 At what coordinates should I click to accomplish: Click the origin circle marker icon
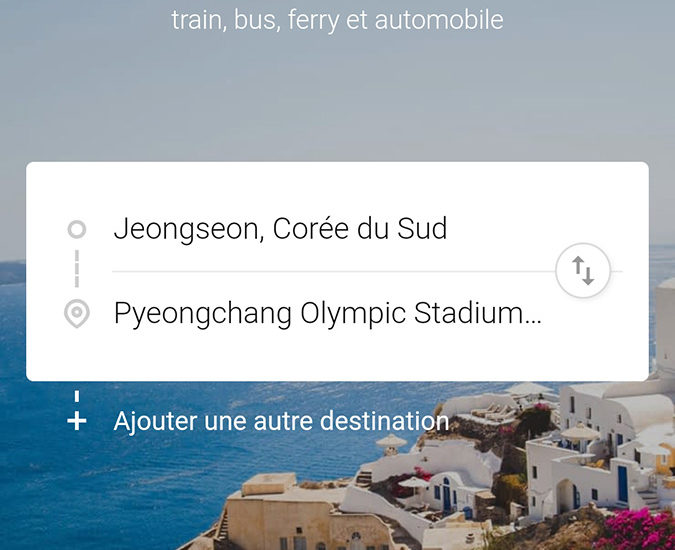pos(76,230)
